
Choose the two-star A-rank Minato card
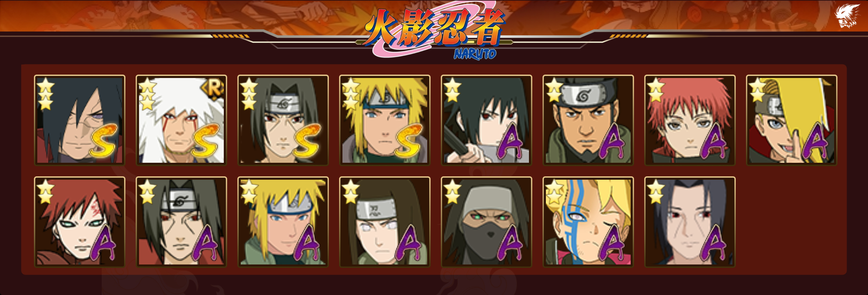pos(283,222)
